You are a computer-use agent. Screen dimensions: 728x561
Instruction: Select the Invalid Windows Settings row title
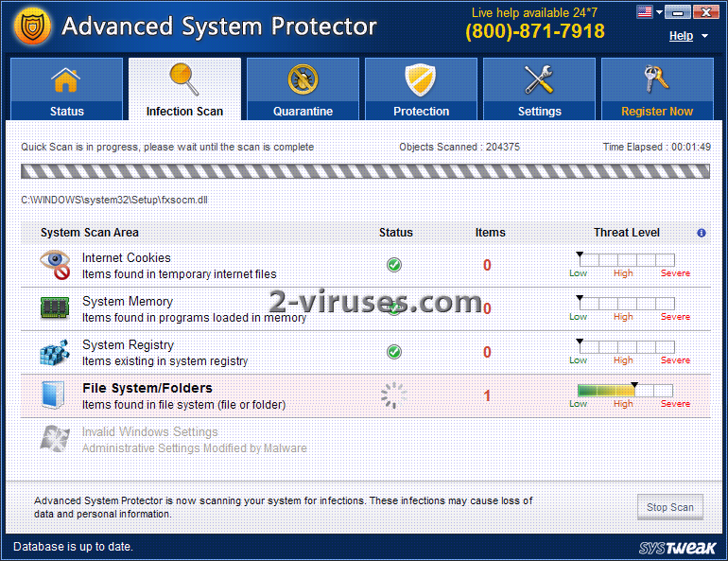[x=150, y=432]
